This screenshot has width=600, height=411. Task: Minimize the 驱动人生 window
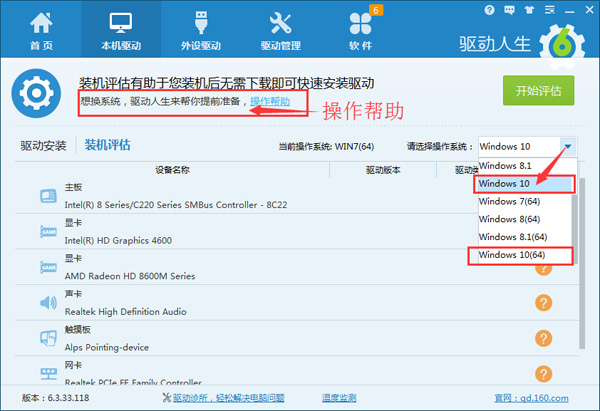click(x=570, y=11)
